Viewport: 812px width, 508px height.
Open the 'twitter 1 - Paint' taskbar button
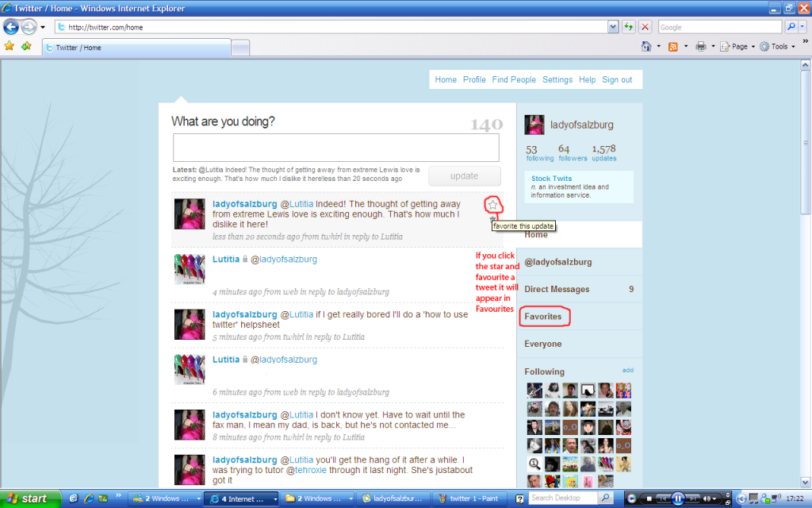[469, 498]
